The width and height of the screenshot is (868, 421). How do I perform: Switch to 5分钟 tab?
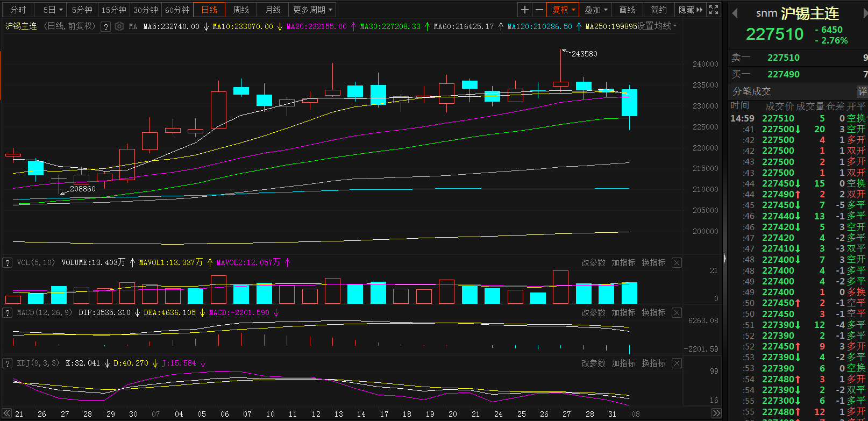pyautogui.click(x=82, y=10)
